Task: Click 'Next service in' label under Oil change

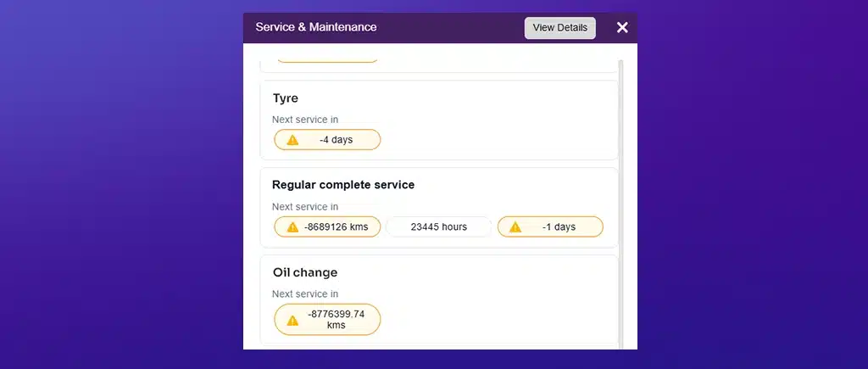Action: coord(305,294)
